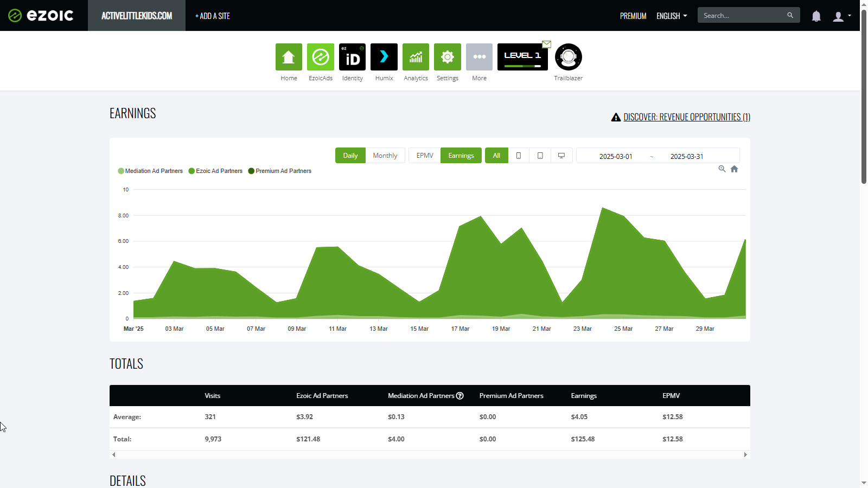Click the Level 1 badge

click(x=522, y=57)
